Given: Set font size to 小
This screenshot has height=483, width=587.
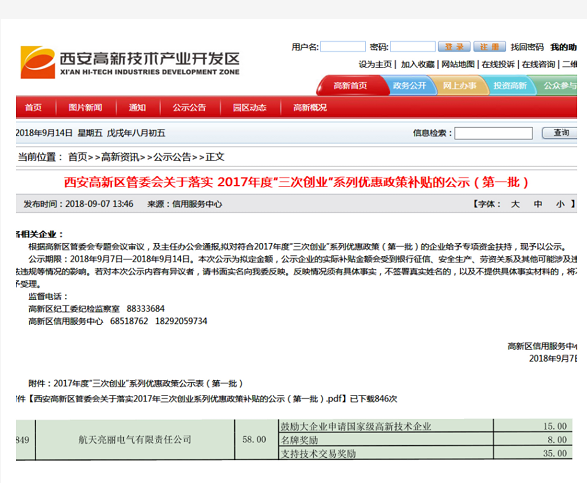Looking at the screenshot, I should coord(560,204).
